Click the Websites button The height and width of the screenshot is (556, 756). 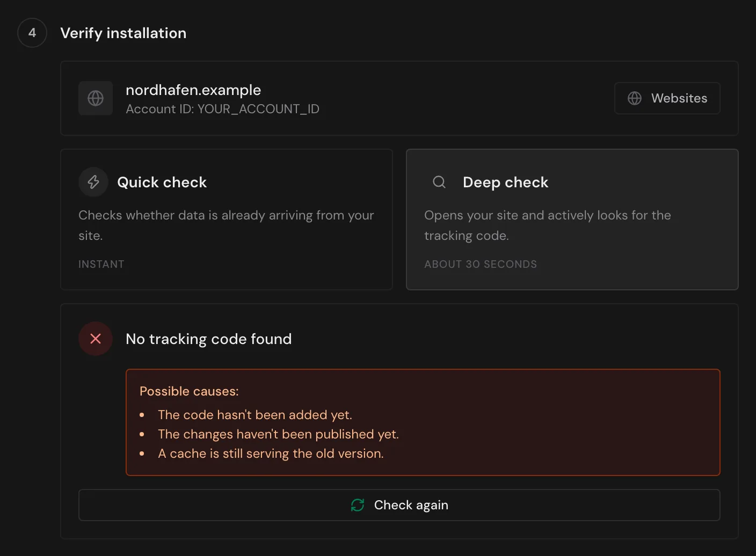(x=667, y=98)
